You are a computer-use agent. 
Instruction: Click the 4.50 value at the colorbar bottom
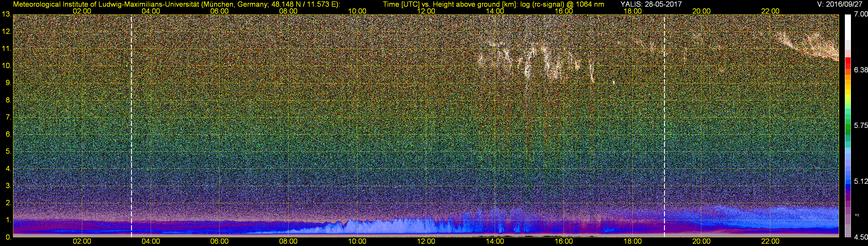pyautogui.click(x=861, y=237)
